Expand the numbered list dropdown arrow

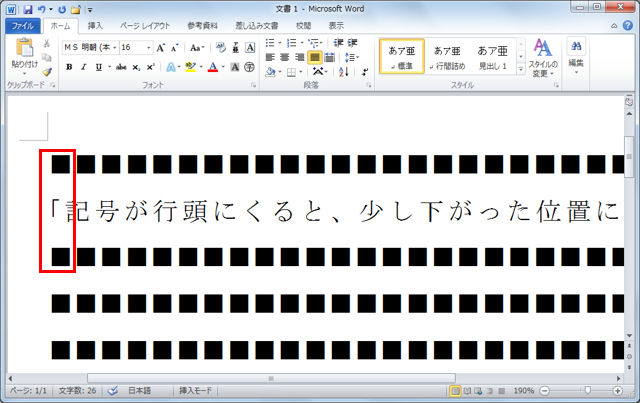(x=302, y=42)
